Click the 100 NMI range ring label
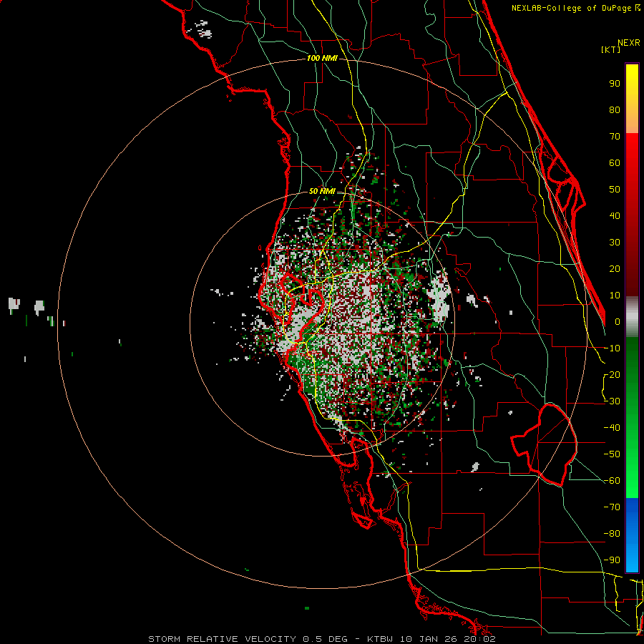 pos(322,59)
